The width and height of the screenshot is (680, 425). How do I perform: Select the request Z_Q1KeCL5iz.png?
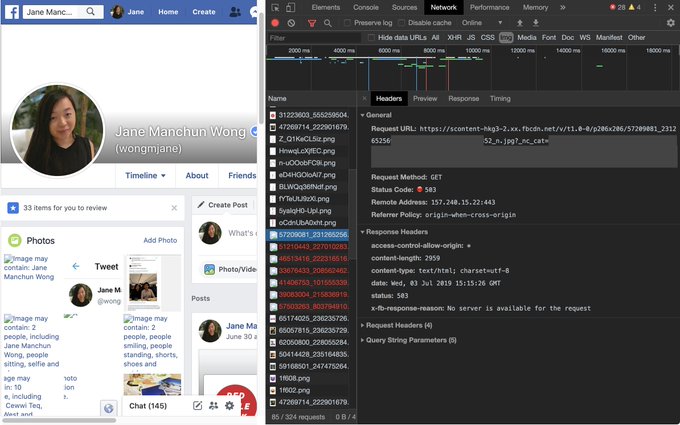(308, 139)
